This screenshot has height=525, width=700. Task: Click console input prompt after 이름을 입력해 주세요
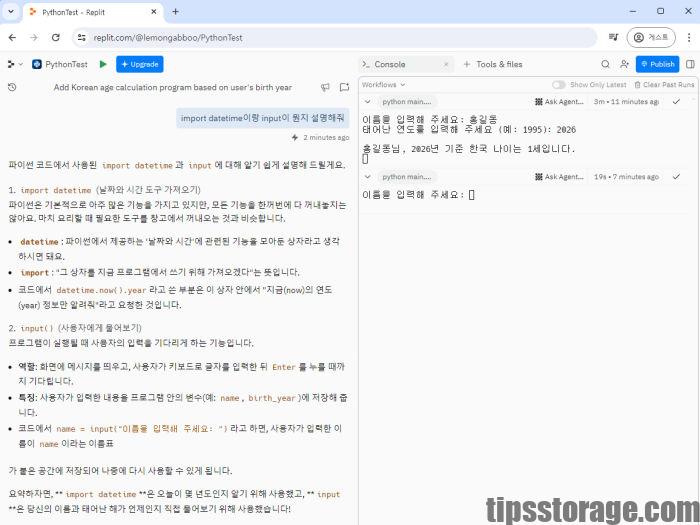coord(472,195)
